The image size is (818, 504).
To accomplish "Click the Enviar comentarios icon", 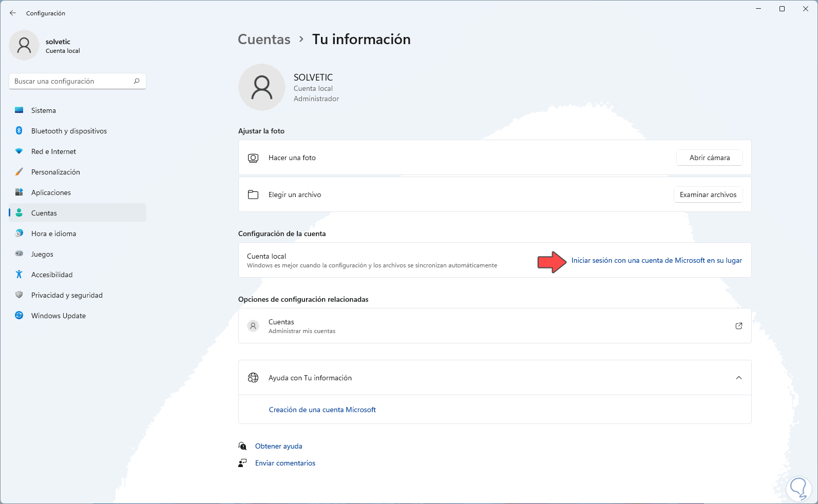I will pos(242,463).
